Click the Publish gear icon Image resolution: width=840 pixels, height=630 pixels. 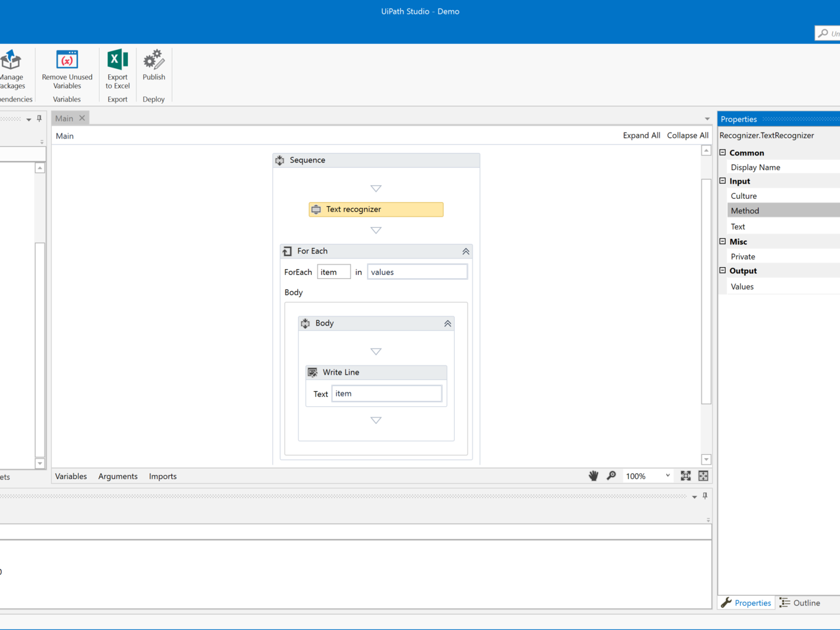pyautogui.click(x=154, y=60)
